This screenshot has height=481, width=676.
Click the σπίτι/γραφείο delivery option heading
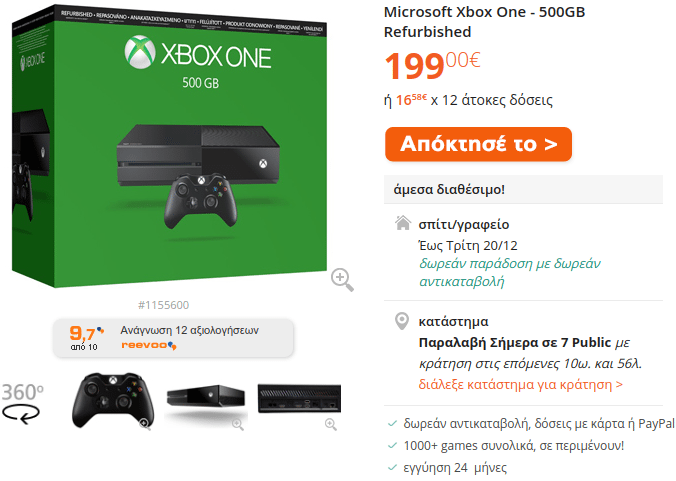[463, 225]
